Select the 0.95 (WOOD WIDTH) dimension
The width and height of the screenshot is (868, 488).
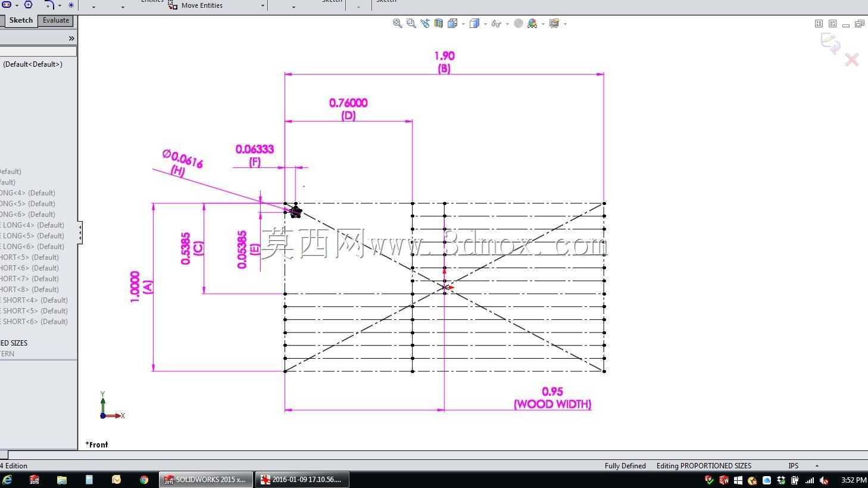[552, 397]
